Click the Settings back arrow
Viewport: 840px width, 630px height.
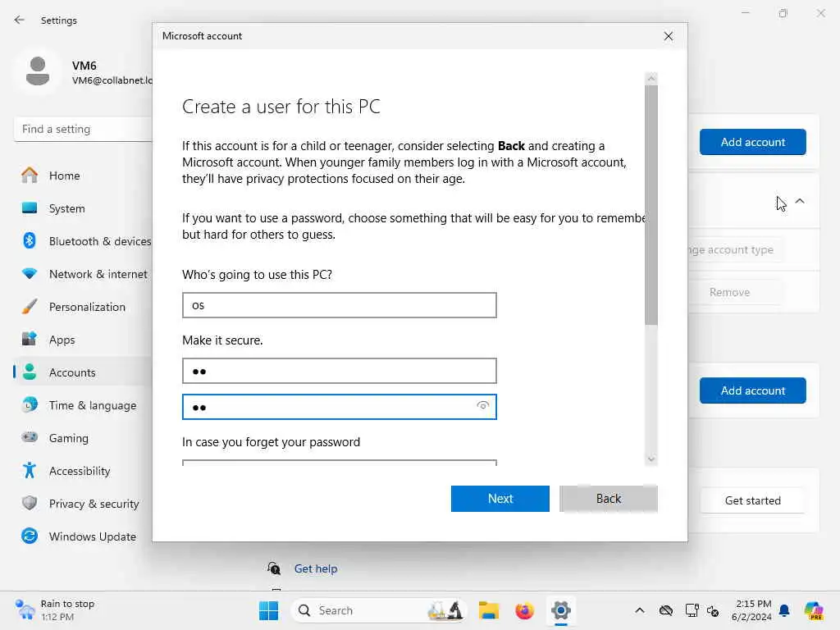(20, 20)
